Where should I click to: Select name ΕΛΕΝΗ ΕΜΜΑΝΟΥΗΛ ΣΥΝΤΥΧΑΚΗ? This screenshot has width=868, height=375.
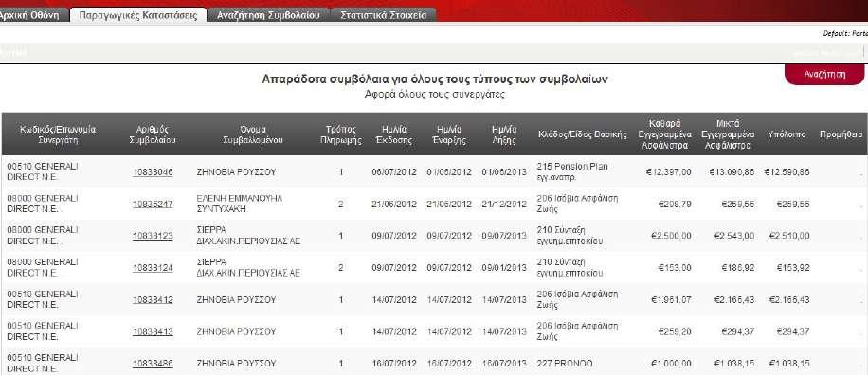(x=240, y=205)
